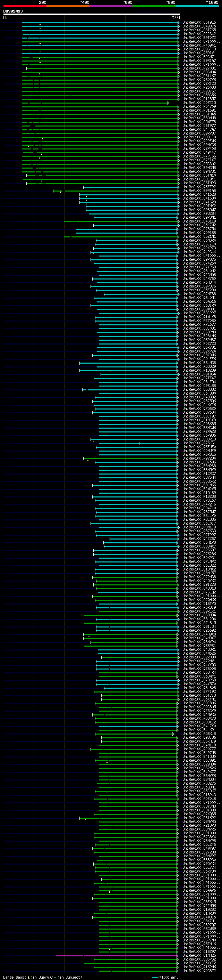Select hit label UniRef100_B4G119

pyautogui.click(x=199, y=221)
